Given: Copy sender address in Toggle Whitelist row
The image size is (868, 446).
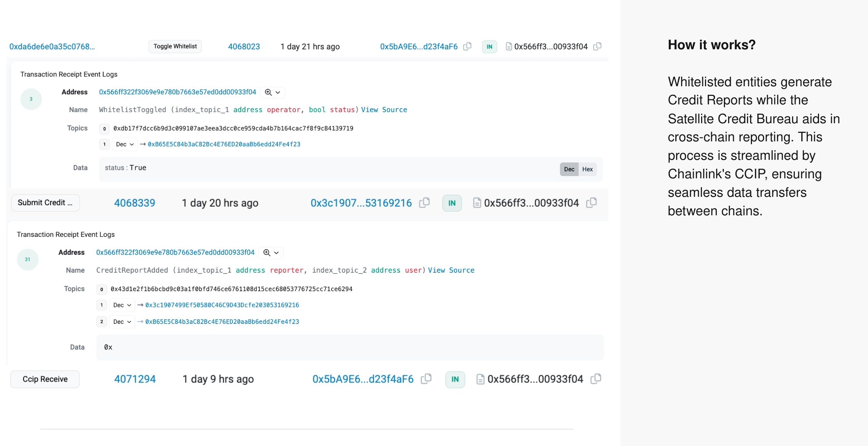Looking at the screenshot, I should pos(467,47).
